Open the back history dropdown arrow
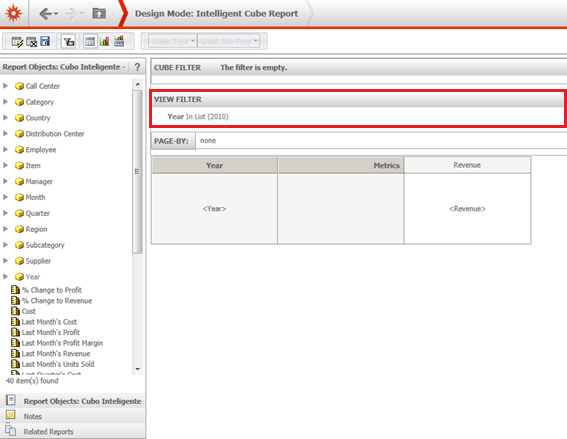 coord(56,14)
